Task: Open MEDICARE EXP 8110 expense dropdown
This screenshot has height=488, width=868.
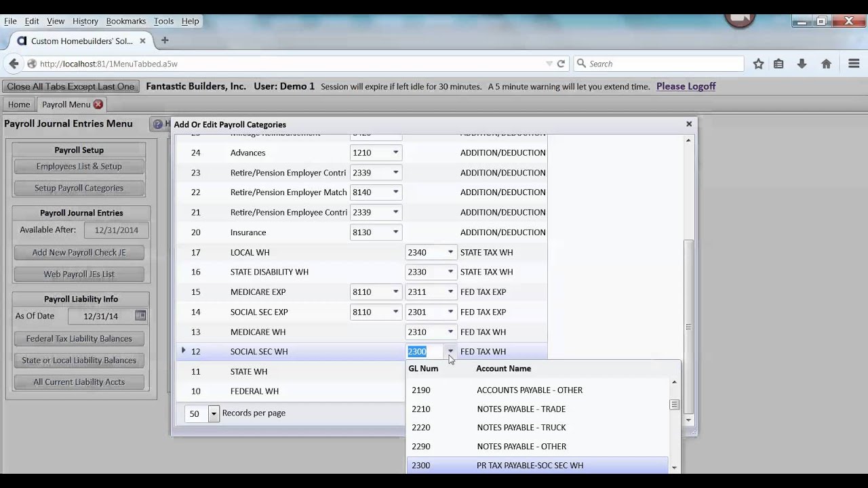Action: [395, 292]
